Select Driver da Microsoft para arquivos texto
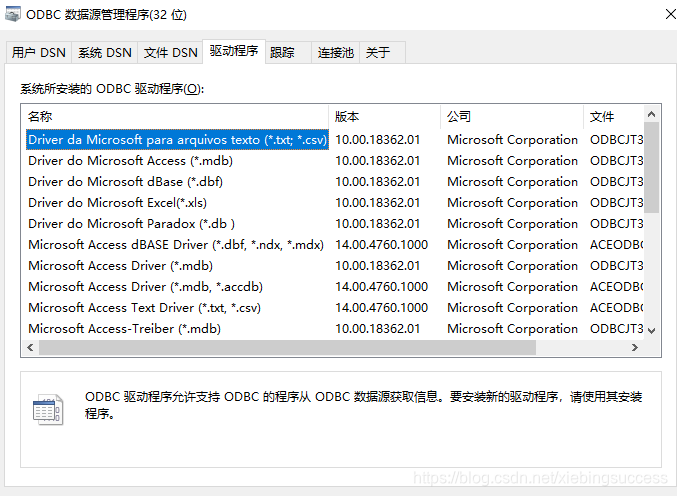Image resolution: width=677 pixels, height=496 pixels. [177, 140]
